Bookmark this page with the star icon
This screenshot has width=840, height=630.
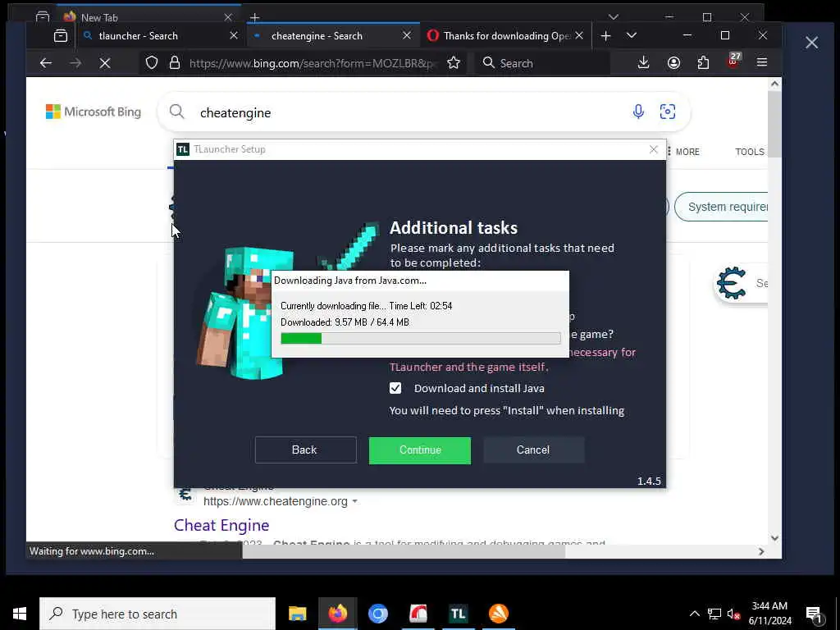[454, 63]
